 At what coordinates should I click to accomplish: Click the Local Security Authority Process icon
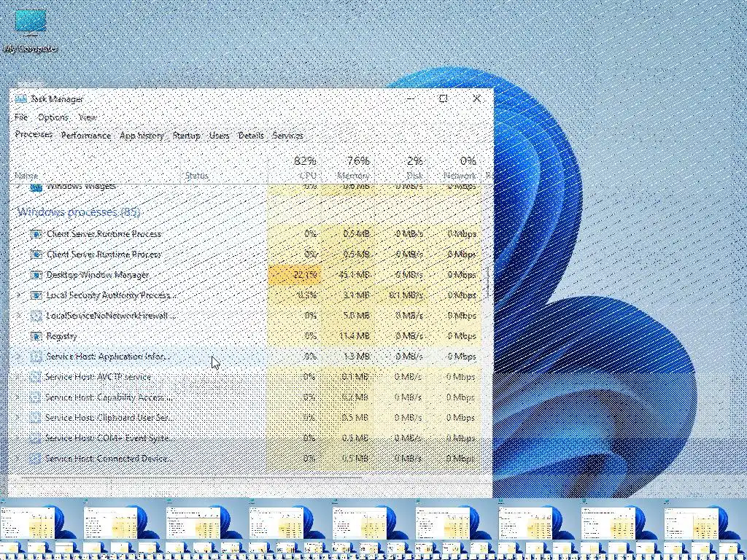click(36, 295)
